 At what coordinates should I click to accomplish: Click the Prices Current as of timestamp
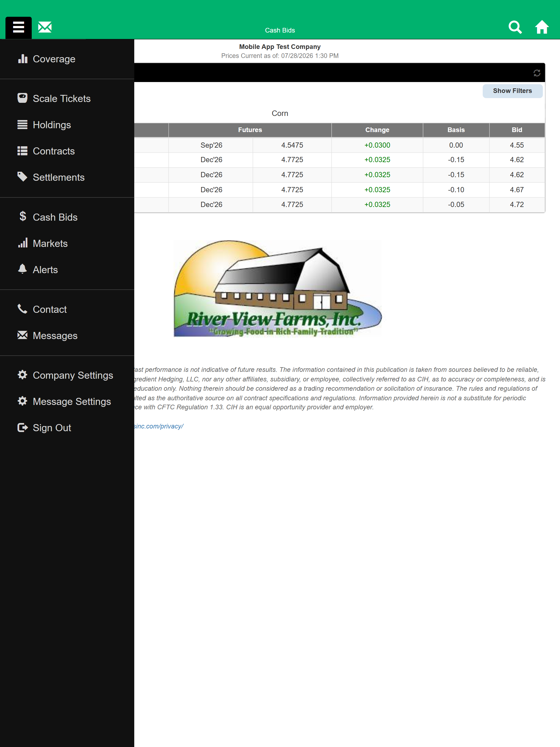click(280, 56)
